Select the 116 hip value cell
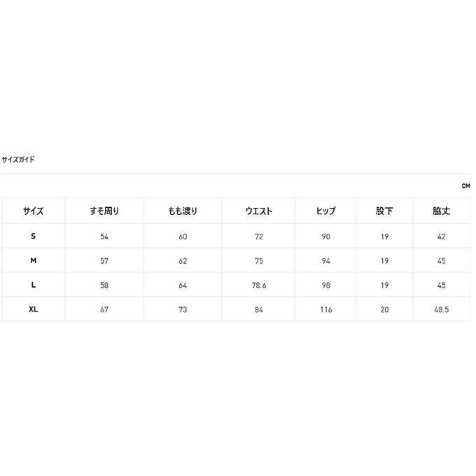This screenshot has height=476, width=476. [x=325, y=309]
